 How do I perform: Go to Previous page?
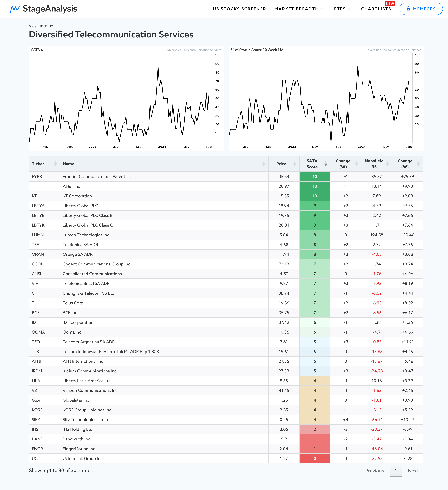(374, 471)
